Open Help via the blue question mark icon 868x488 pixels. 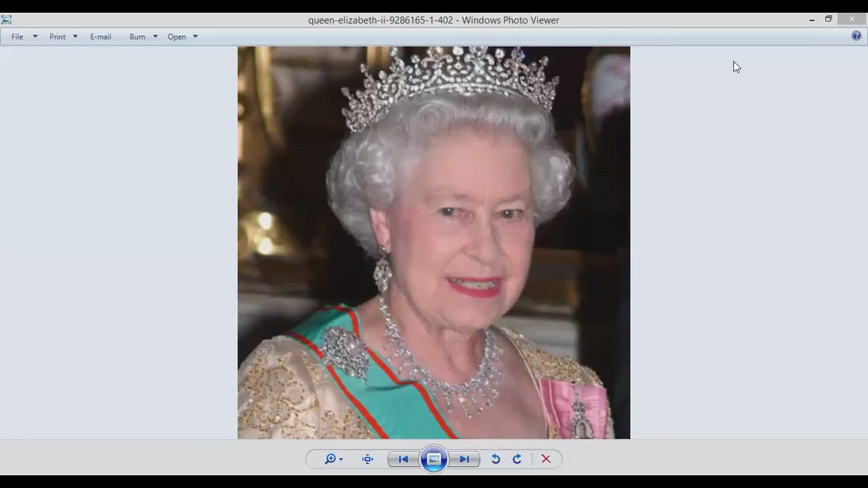[856, 36]
